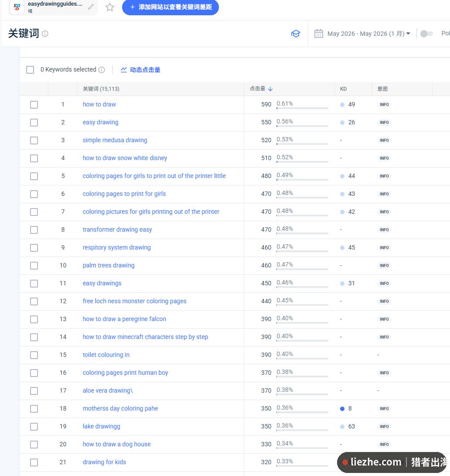This screenshot has width=450, height=476.
Task: Open keyword coloring pages to print for girls
Action: pyautogui.click(x=124, y=194)
